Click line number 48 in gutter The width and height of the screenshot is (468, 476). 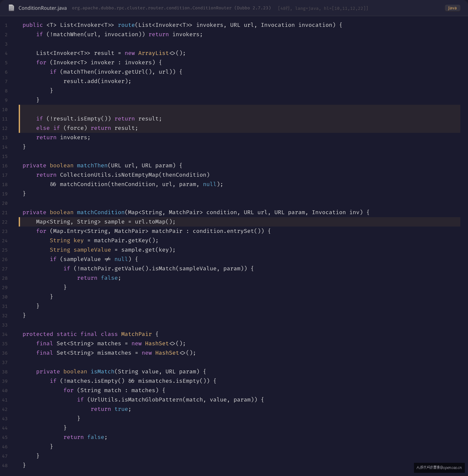pos(5,465)
